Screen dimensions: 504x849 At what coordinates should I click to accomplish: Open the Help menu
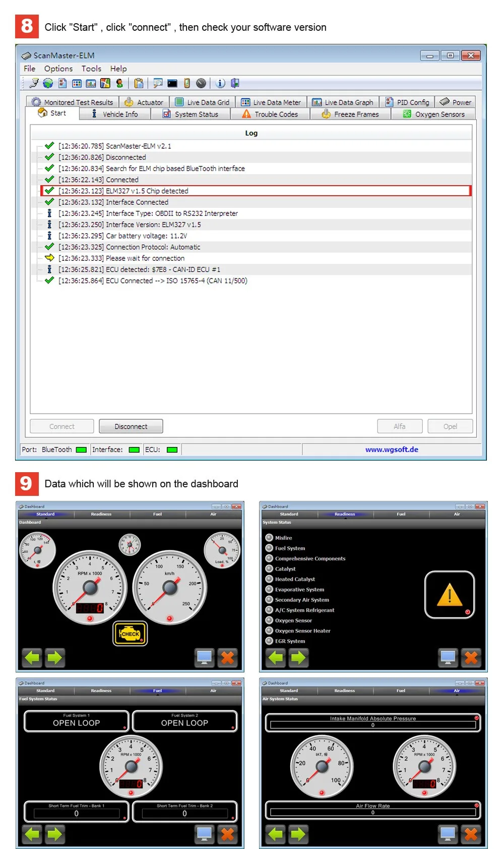click(x=118, y=69)
